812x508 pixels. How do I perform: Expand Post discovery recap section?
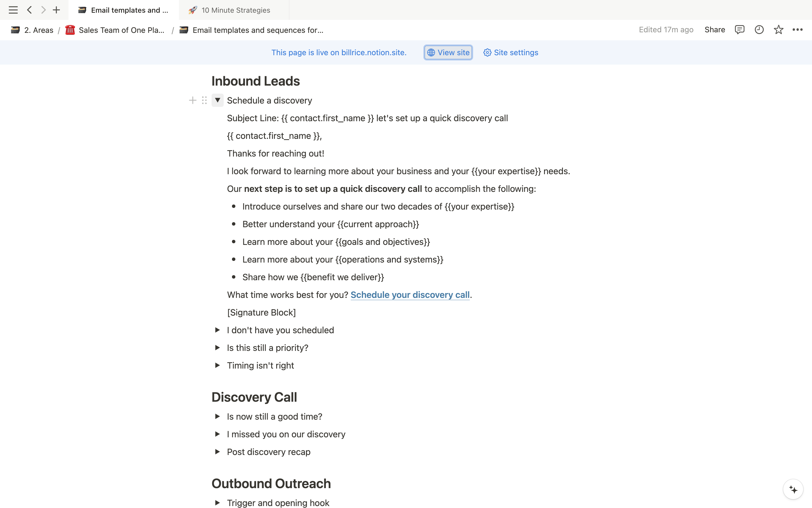pyautogui.click(x=217, y=452)
